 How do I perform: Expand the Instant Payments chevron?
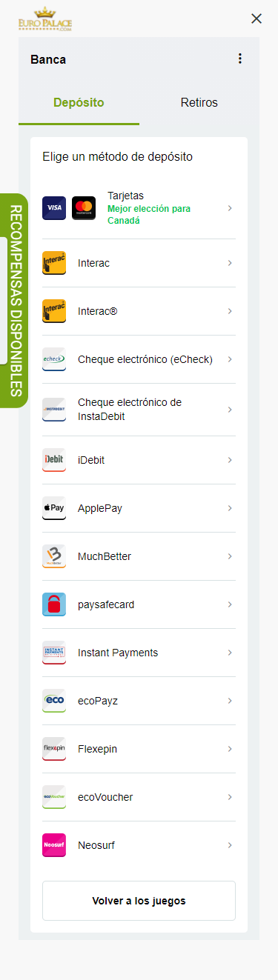(230, 653)
